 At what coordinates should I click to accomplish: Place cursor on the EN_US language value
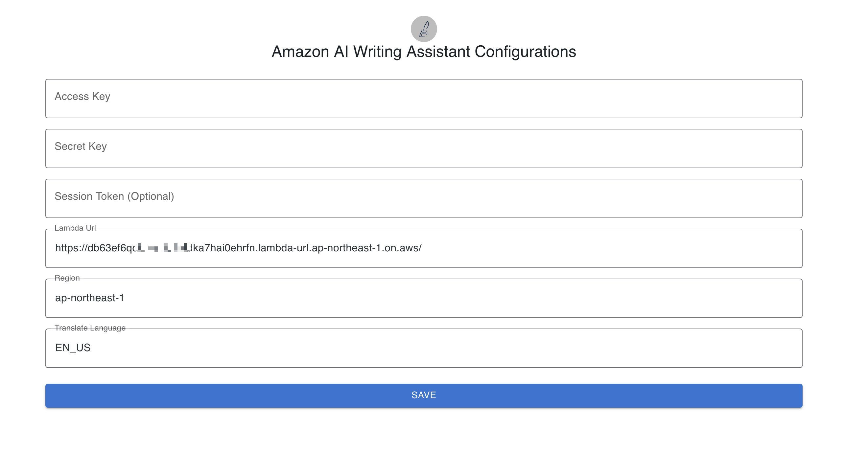[x=73, y=348]
